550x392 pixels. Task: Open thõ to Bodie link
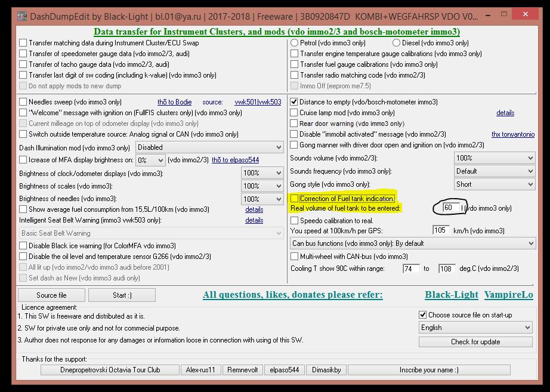click(x=174, y=102)
